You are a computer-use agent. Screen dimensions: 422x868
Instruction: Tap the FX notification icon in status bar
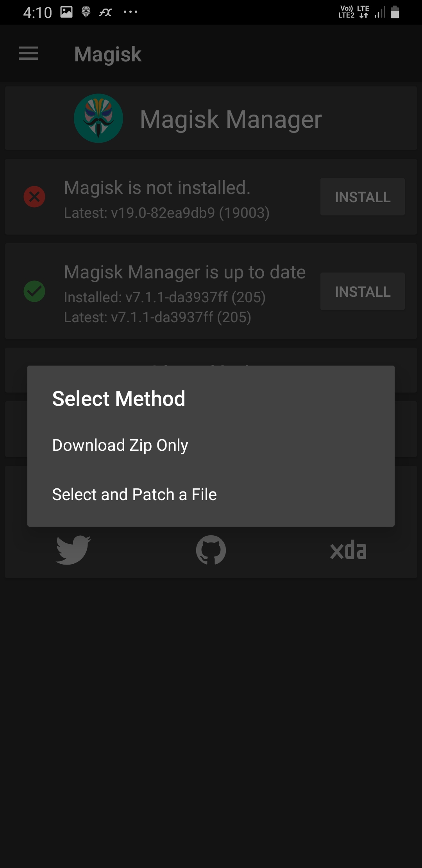point(105,13)
